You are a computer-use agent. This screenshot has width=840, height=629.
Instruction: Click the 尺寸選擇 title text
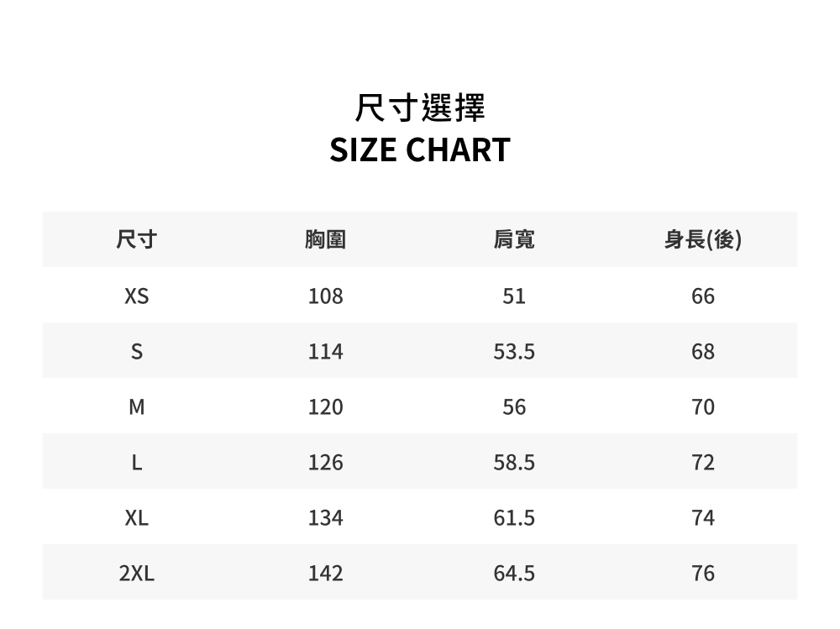(420, 107)
